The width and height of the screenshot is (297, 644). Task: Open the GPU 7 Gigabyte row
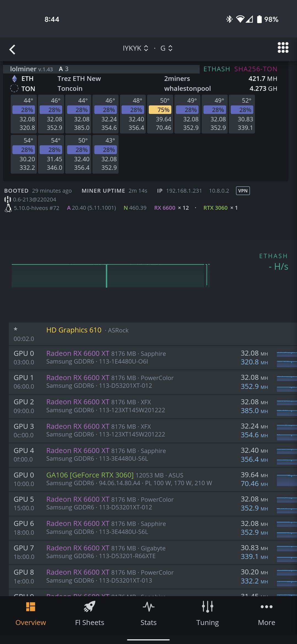coord(153,552)
